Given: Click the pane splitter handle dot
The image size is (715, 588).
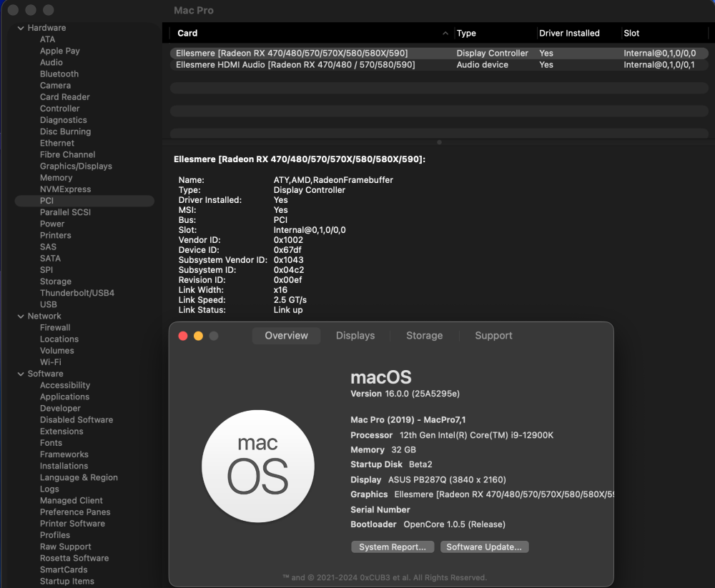Looking at the screenshot, I should coord(439,142).
